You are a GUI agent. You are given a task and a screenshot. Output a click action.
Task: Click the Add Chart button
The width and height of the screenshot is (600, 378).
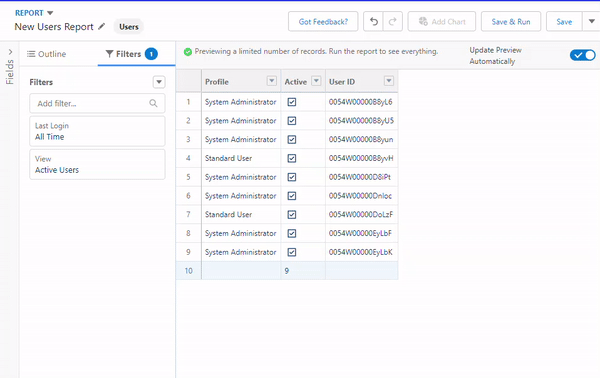(x=442, y=21)
